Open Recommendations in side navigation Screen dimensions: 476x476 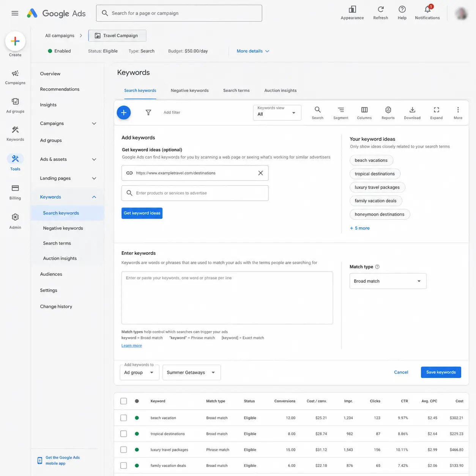click(60, 89)
